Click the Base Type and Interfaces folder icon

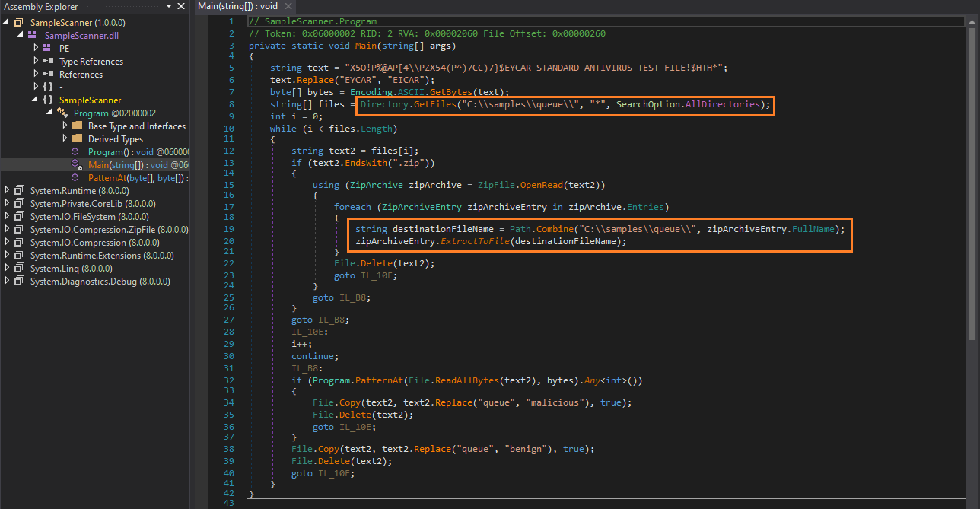point(77,126)
